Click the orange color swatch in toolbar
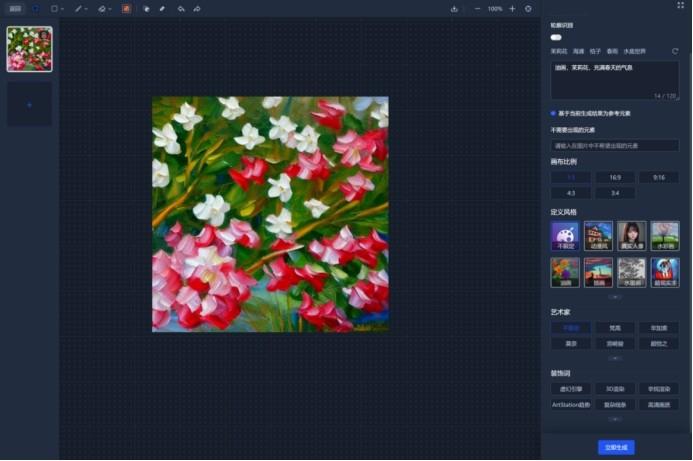693x461 pixels. click(x=127, y=8)
